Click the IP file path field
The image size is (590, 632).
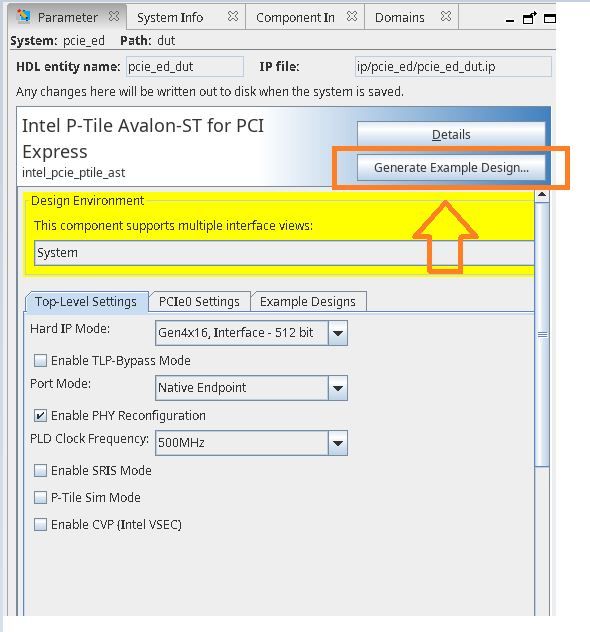pos(453,67)
